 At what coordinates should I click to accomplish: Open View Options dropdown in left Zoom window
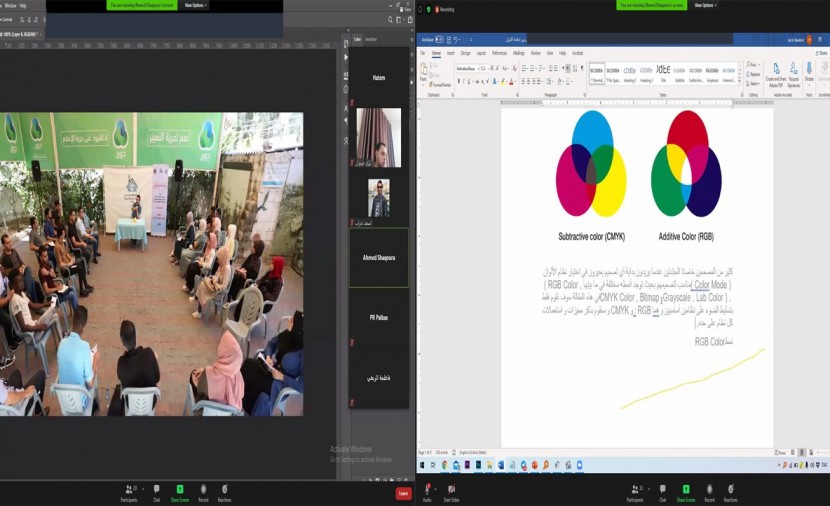point(193,5)
